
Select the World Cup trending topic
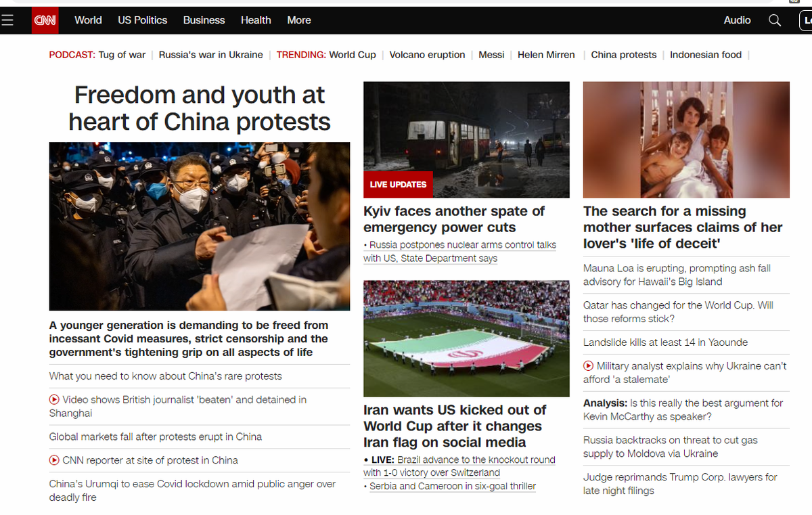pos(353,55)
